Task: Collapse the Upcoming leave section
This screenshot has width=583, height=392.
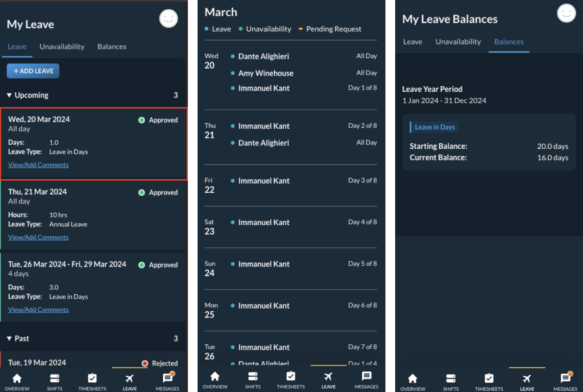Action: click(x=10, y=95)
